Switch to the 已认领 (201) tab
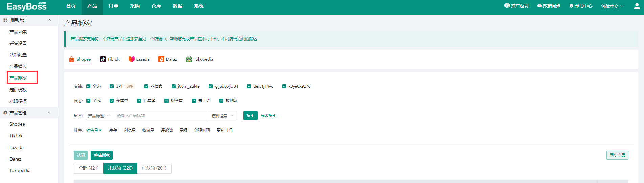 (154, 168)
